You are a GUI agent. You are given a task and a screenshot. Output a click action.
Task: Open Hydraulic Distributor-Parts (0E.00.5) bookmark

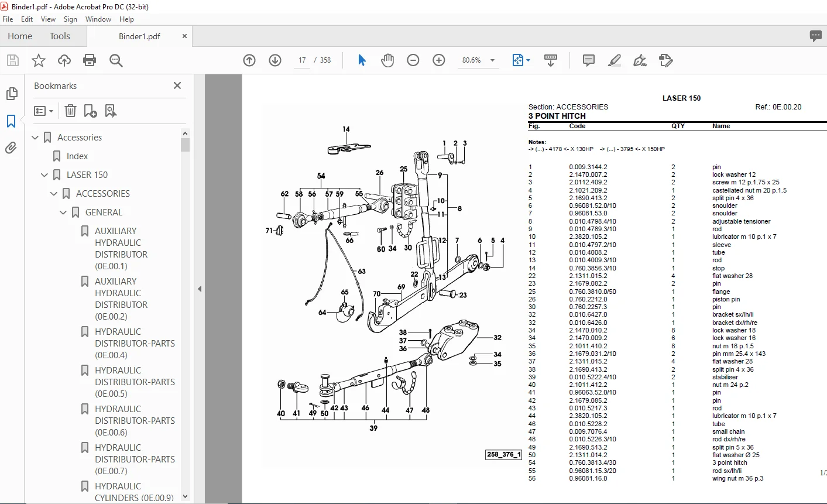[x=135, y=382]
